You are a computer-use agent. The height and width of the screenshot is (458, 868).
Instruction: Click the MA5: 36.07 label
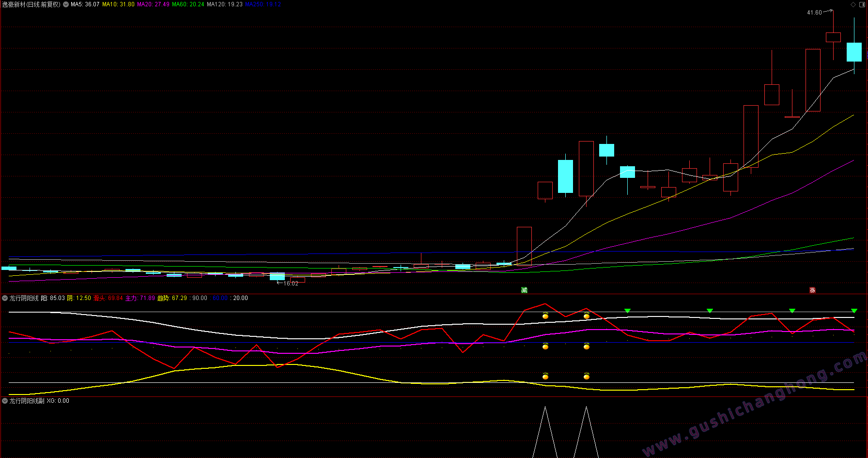click(85, 4)
